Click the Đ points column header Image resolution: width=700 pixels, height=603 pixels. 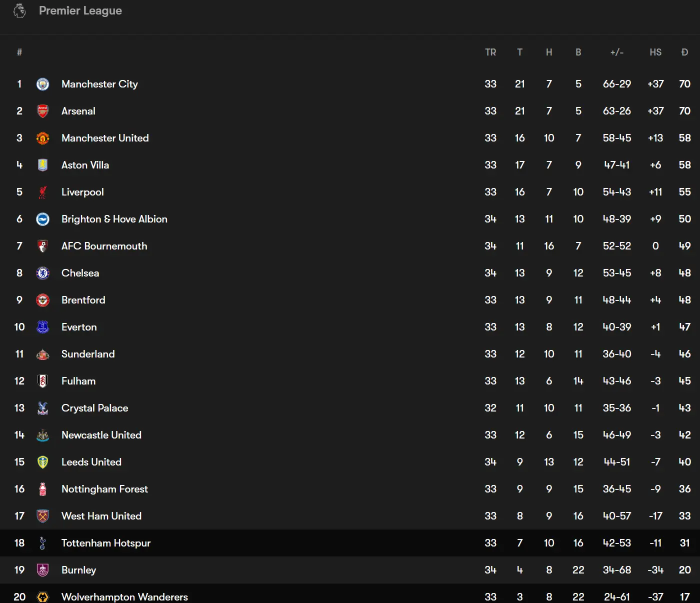pyautogui.click(x=684, y=52)
